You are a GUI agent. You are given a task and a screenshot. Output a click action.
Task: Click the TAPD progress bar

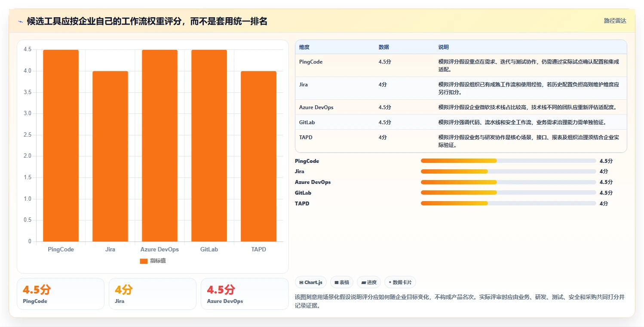coord(509,203)
